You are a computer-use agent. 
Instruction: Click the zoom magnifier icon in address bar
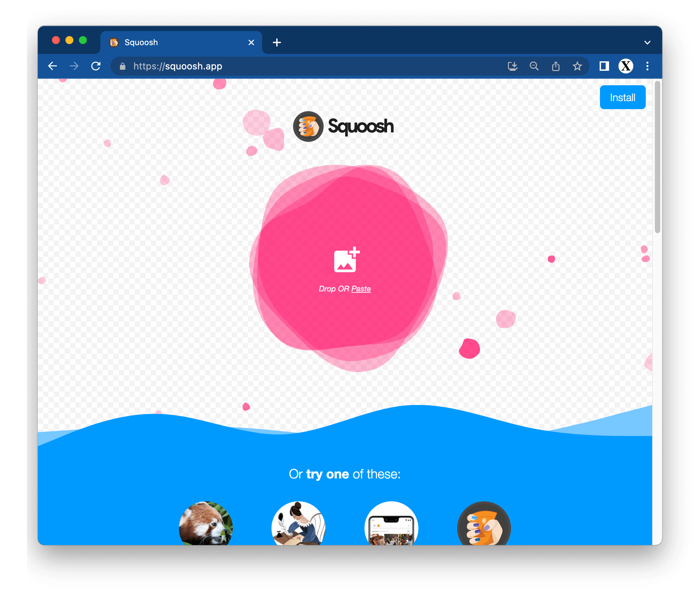(x=534, y=66)
